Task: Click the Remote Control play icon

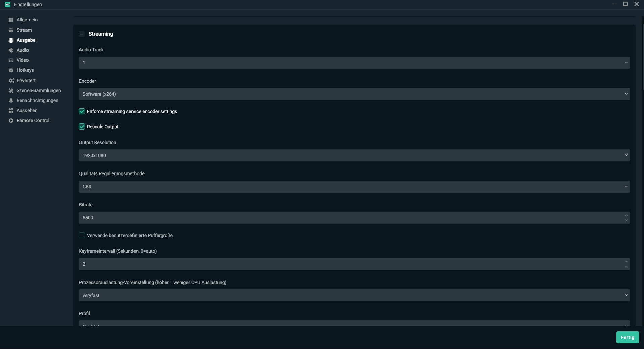Action: (11, 121)
